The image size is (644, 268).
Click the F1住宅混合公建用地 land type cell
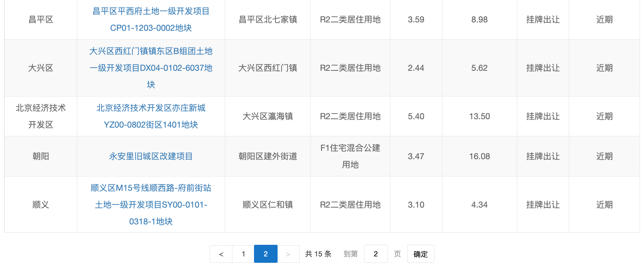pos(350,156)
